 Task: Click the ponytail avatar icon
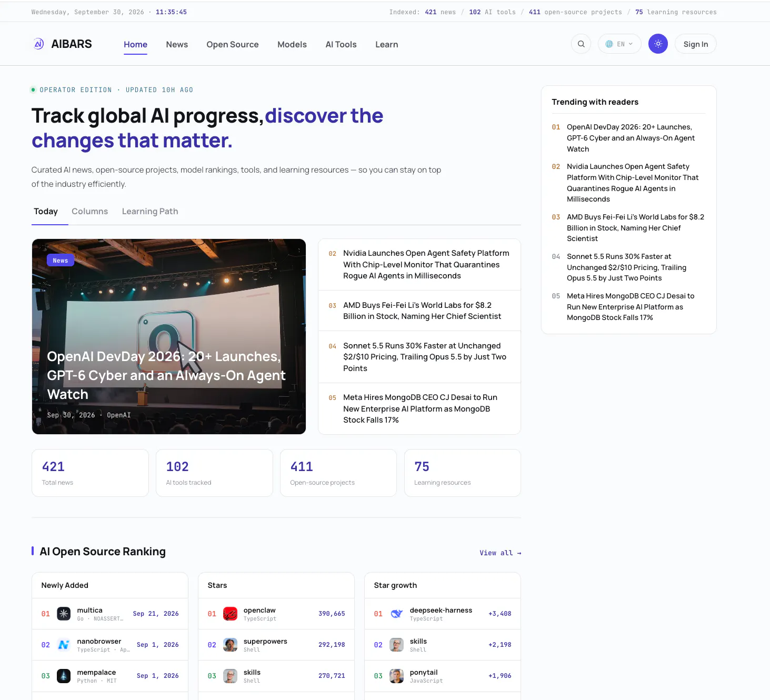(396, 676)
